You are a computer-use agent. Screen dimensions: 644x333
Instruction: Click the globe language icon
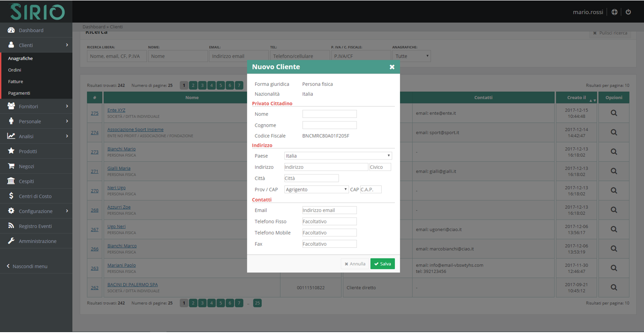pyautogui.click(x=614, y=12)
